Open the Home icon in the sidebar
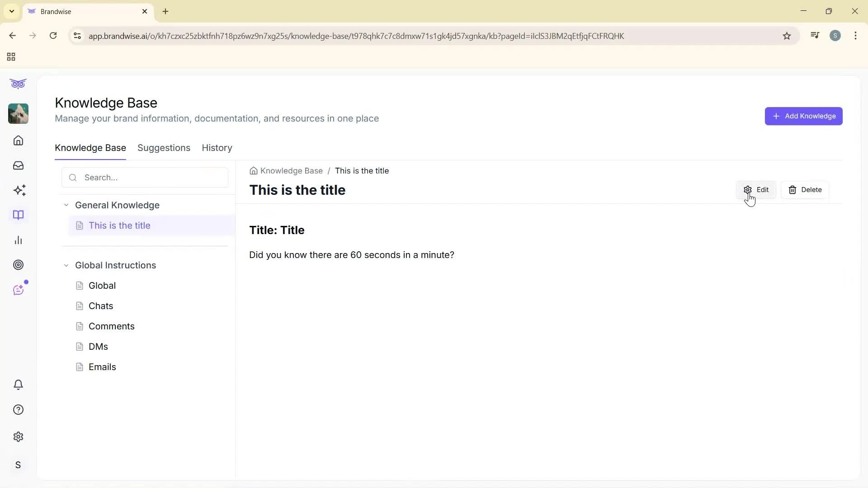This screenshot has height=488, width=868. click(18, 141)
